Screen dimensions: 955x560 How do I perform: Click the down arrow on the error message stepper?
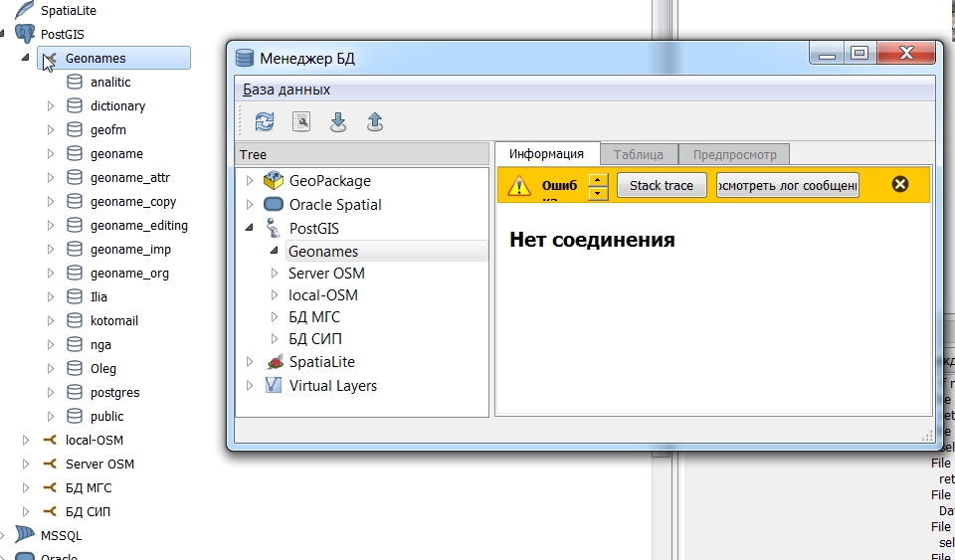pyautogui.click(x=598, y=194)
